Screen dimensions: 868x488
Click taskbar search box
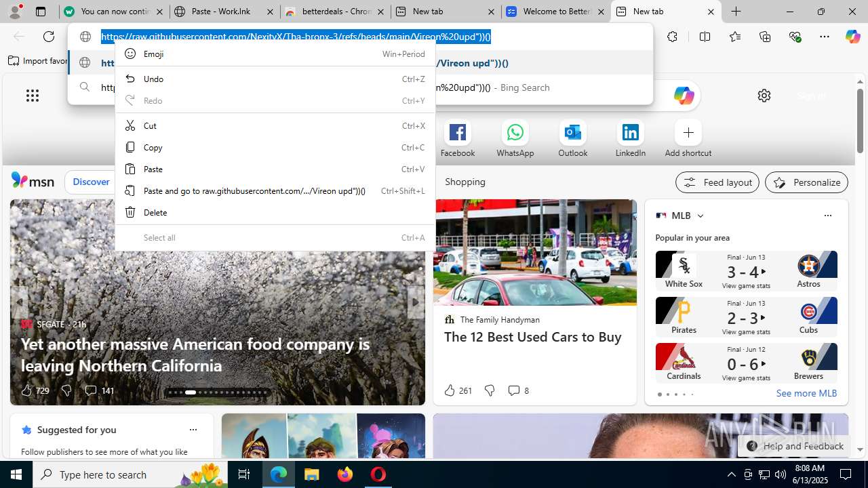click(130, 474)
